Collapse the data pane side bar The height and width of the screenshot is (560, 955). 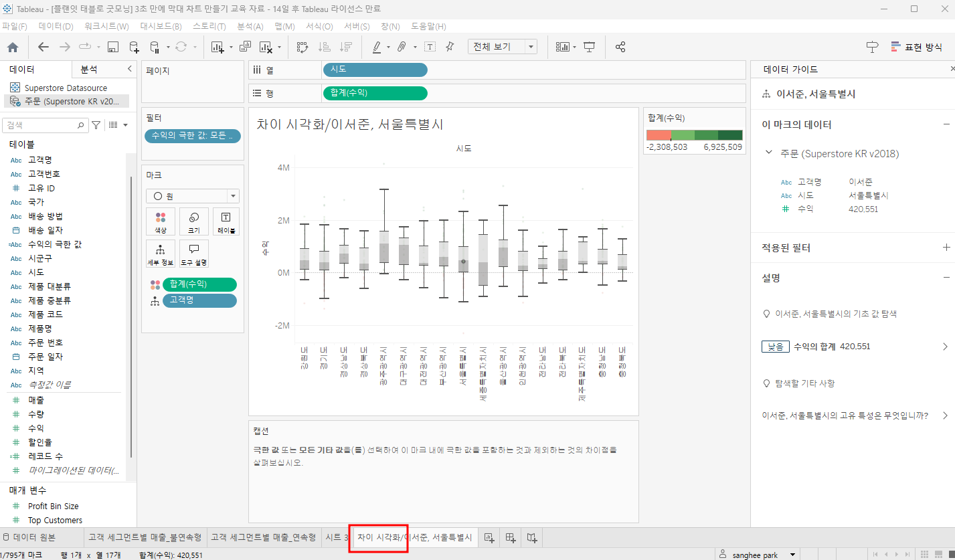(x=129, y=69)
